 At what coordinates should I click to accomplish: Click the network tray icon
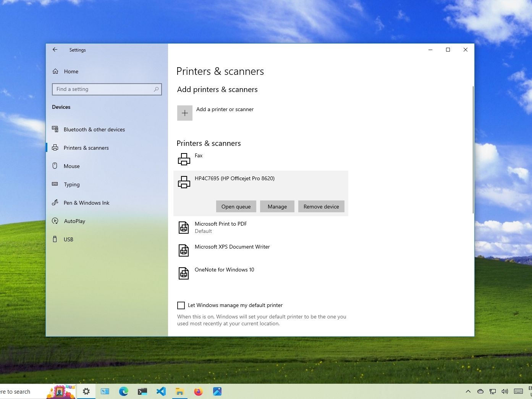tap(493, 391)
